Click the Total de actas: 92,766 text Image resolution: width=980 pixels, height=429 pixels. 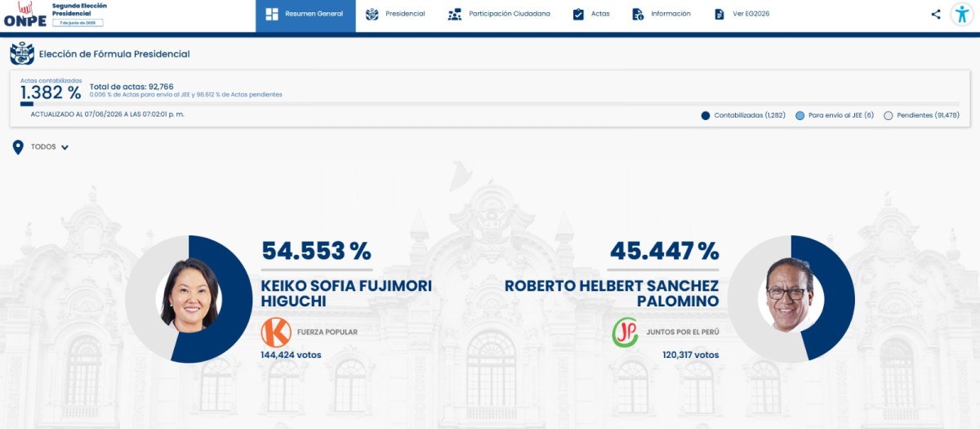coord(131,87)
